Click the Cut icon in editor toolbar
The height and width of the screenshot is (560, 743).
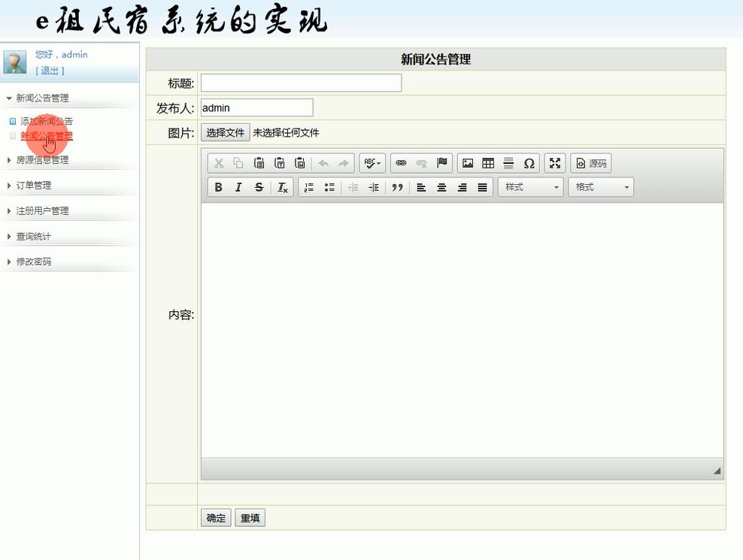point(218,163)
